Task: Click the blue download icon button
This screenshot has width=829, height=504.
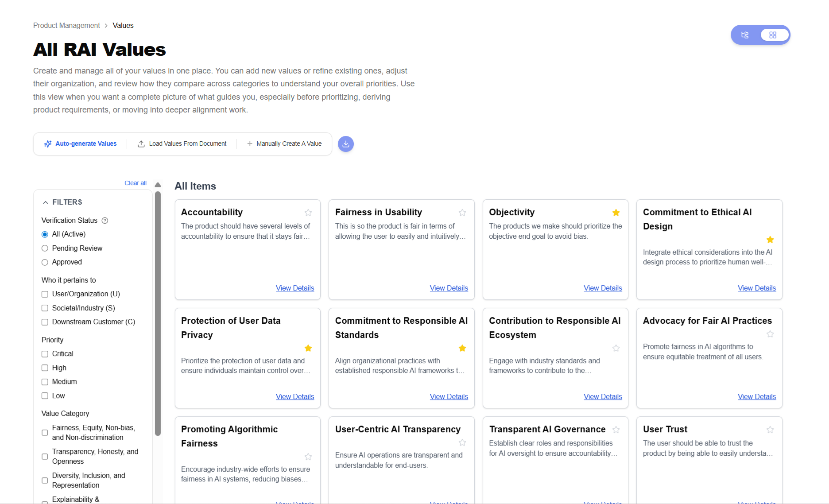Action: [345, 144]
